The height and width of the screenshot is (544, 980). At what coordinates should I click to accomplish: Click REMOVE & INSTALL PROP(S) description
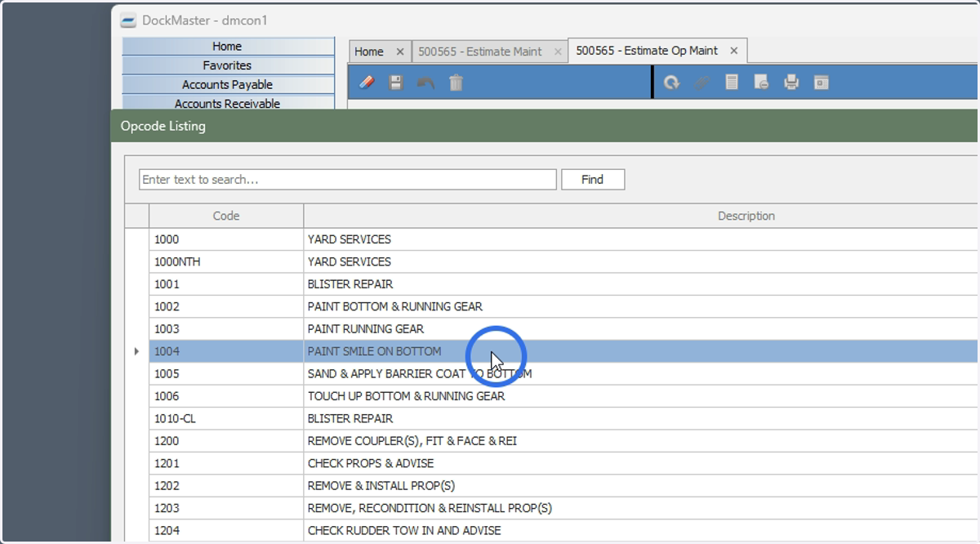point(381,485)
